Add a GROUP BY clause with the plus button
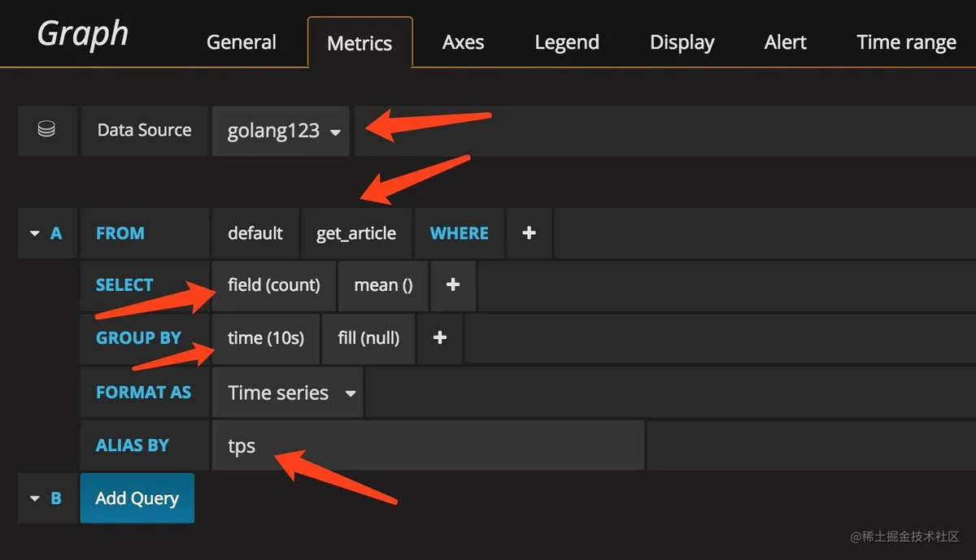The image size is (976, 560). 440,337
